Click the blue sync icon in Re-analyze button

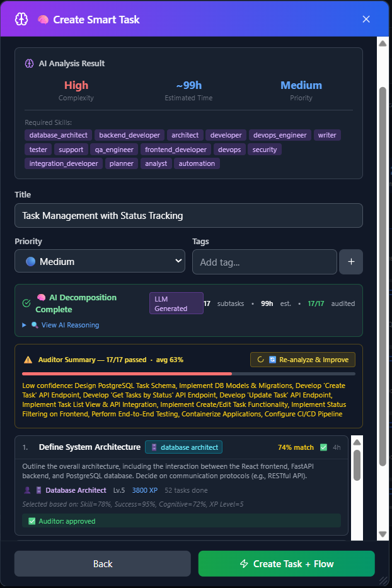pos(272,360)
